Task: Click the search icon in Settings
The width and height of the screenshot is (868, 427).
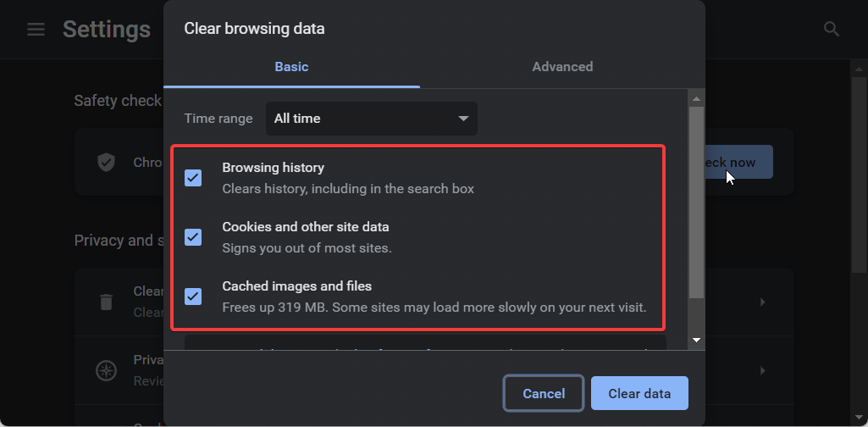Action: [x=832, y=30]
